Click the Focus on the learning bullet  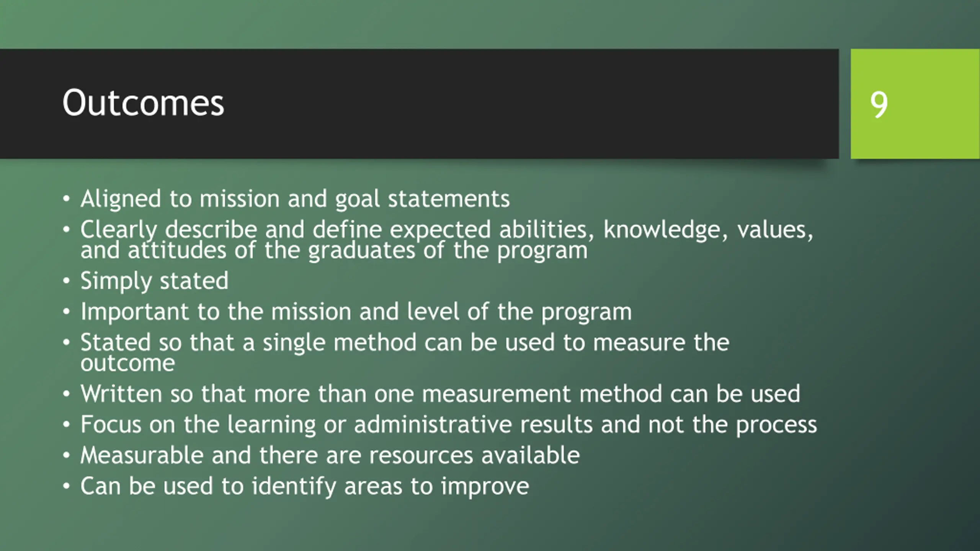[449, 425]
